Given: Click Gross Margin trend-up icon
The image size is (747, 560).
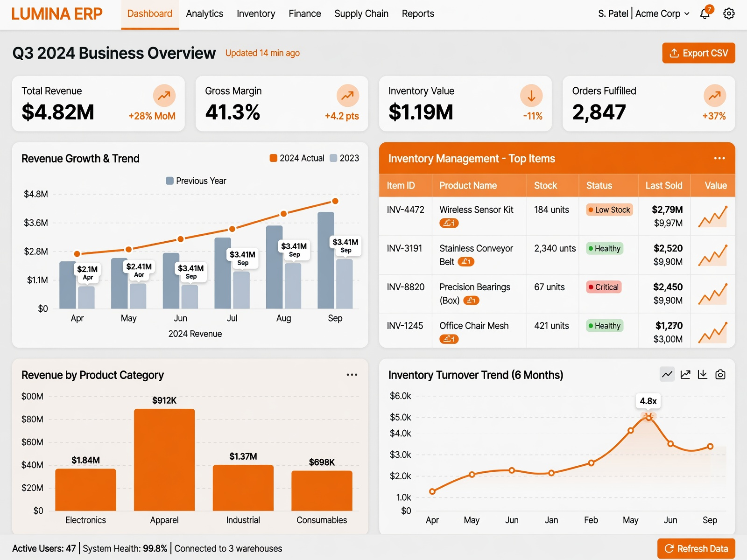Looking at the screenshot, I should (347, 96).
